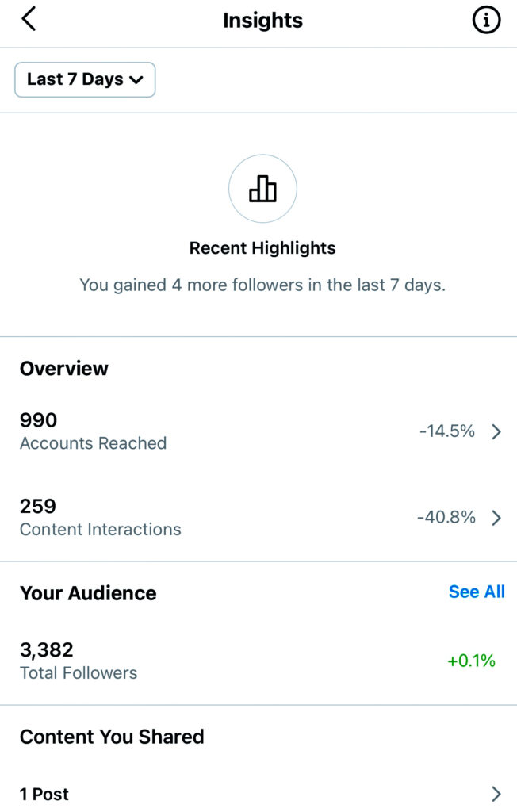The height and width of the screenshot is (812, 517).
Task: Open the 1 Post entry
Action: click(x=44, y=794)
